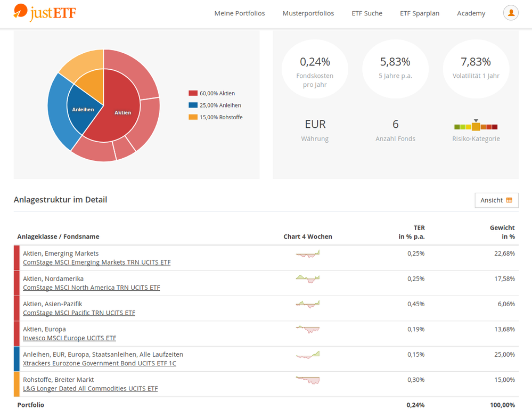The height and width of the screenshot is (409, 532).
Task: Click the Risiko-Kategorie color scale
Action: (x=476, y=127)
